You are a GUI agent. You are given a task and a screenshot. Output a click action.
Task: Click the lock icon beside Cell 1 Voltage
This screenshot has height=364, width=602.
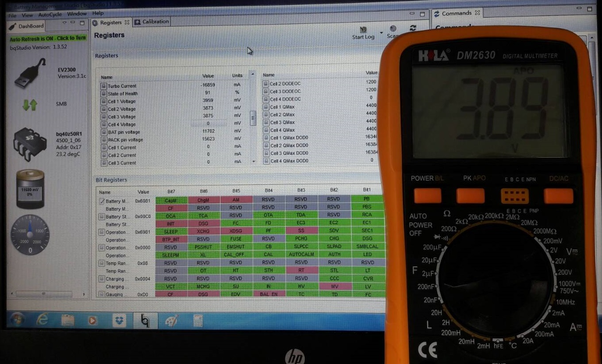pyautogui.click(x=104, y=101)
